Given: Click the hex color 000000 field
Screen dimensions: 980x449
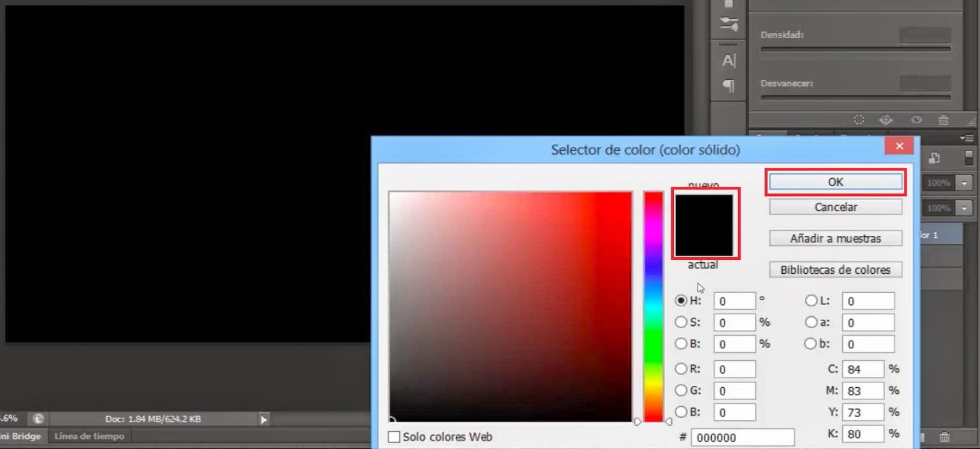Looking at the screenshot, I should [x=742, y=437].
